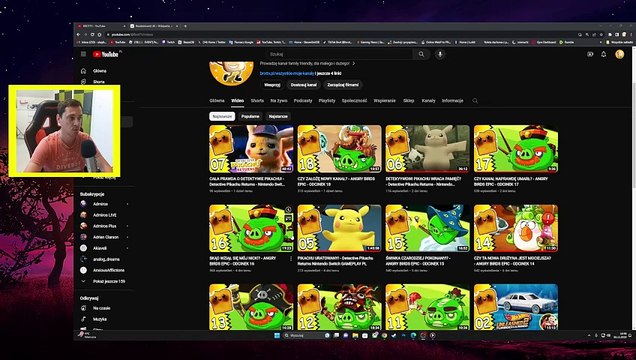Open the Adrian Clarson subscription

(105, 237)
